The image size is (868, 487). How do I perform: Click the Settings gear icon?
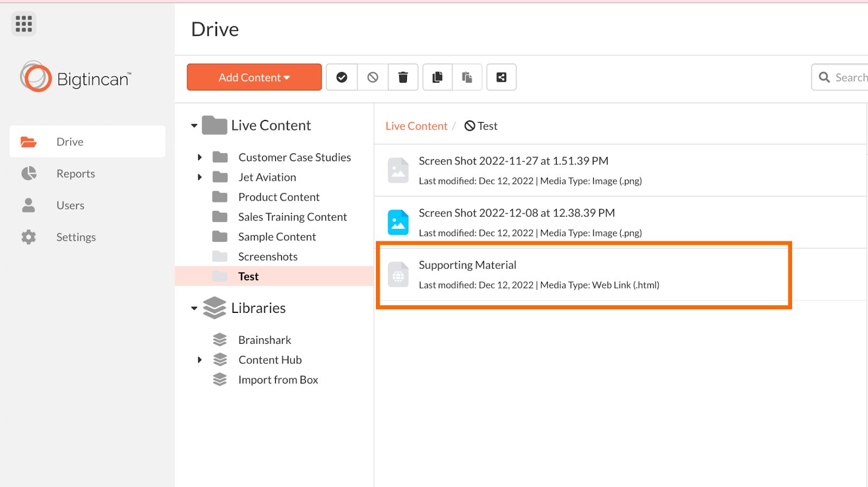coord(29,237)
